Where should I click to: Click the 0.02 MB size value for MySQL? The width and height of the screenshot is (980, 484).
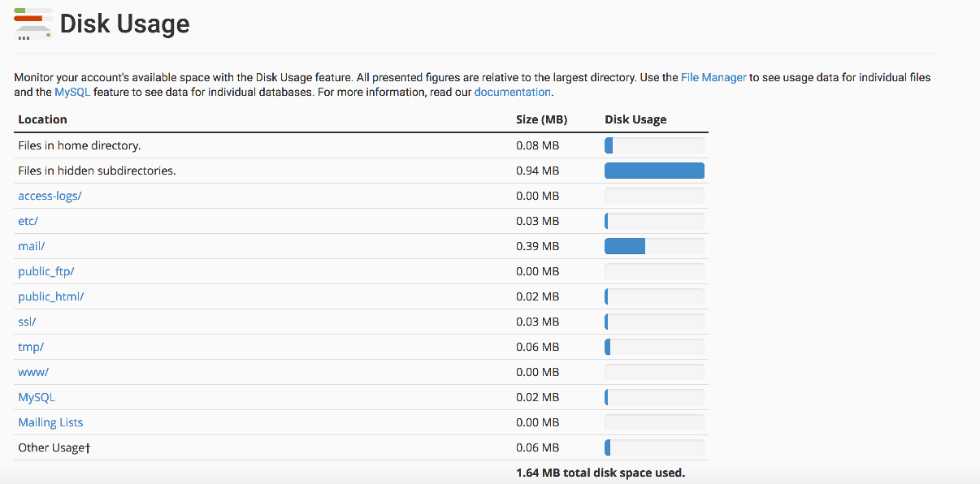coord(537,397)
